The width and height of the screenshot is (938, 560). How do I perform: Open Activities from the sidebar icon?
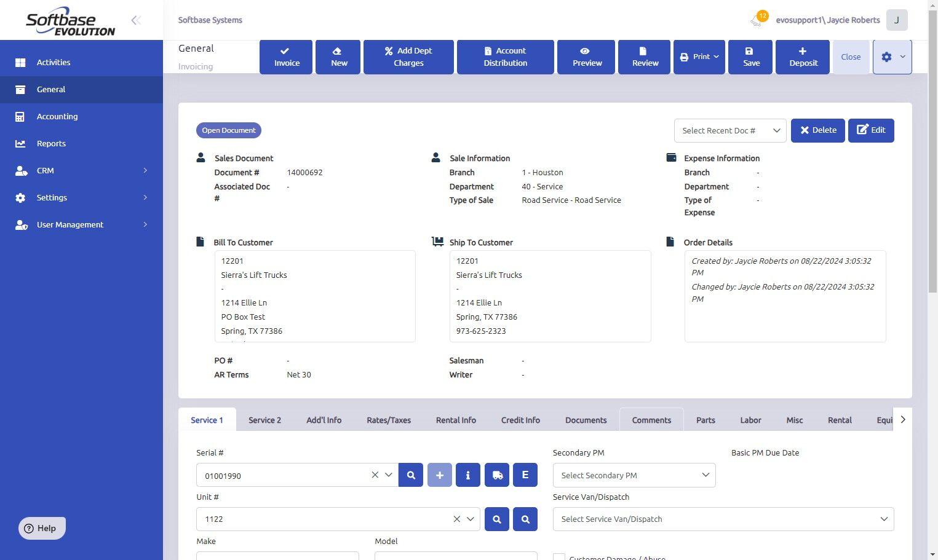[20, 63]
